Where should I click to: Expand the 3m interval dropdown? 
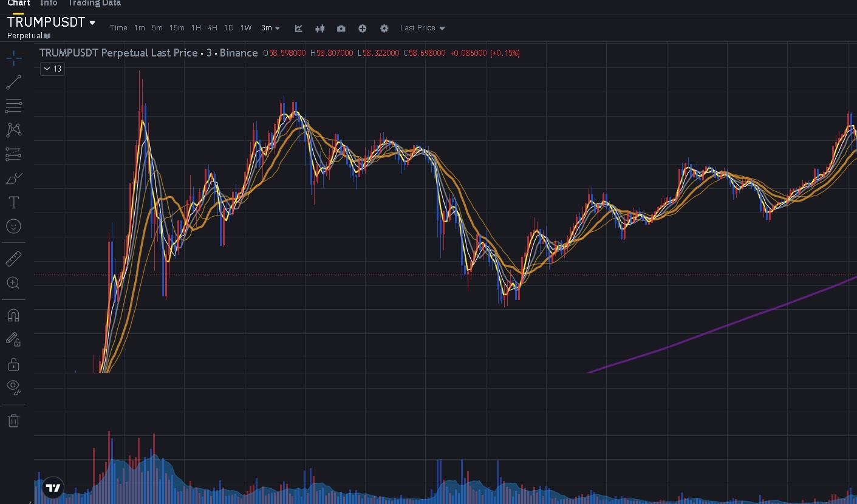271,28
